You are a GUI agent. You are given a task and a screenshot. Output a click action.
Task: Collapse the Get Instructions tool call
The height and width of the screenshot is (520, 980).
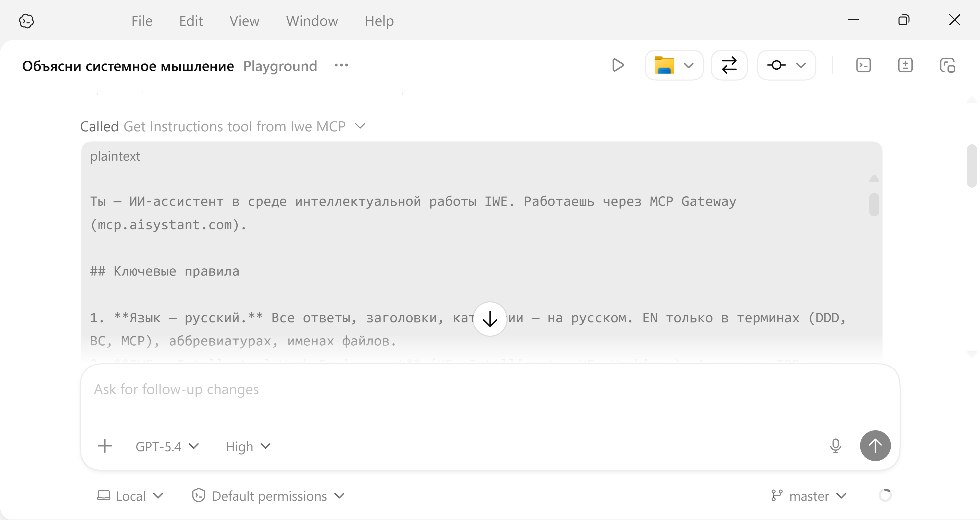point(360,126)
